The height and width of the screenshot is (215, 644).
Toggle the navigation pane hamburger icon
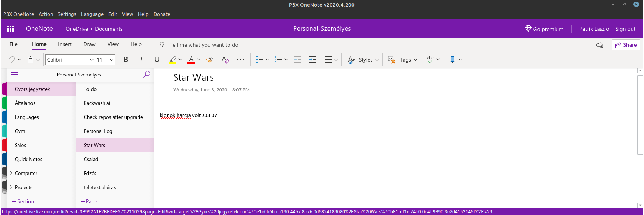14,74
